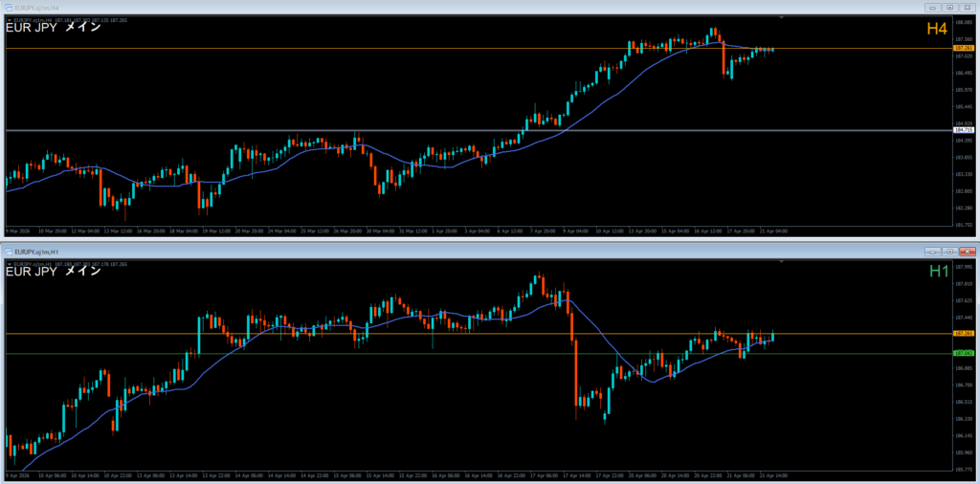Select the orange H4 timeframe label

click(x=936, y=30)
